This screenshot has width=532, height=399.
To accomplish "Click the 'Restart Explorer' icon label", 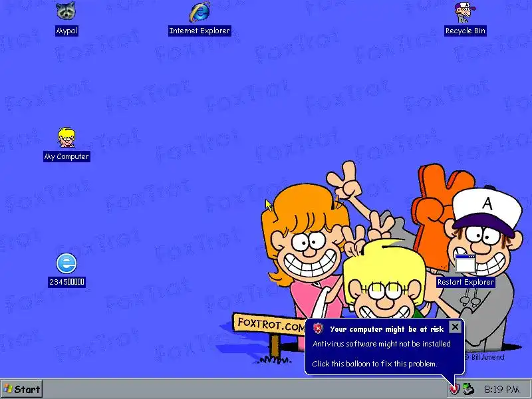I will pos(465,282).
